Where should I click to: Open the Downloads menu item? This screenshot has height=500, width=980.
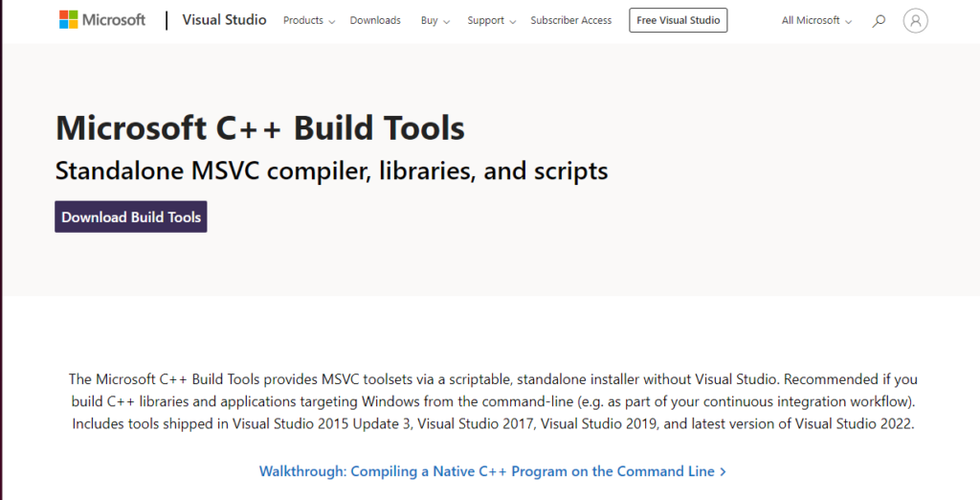(x=375, y=21)
